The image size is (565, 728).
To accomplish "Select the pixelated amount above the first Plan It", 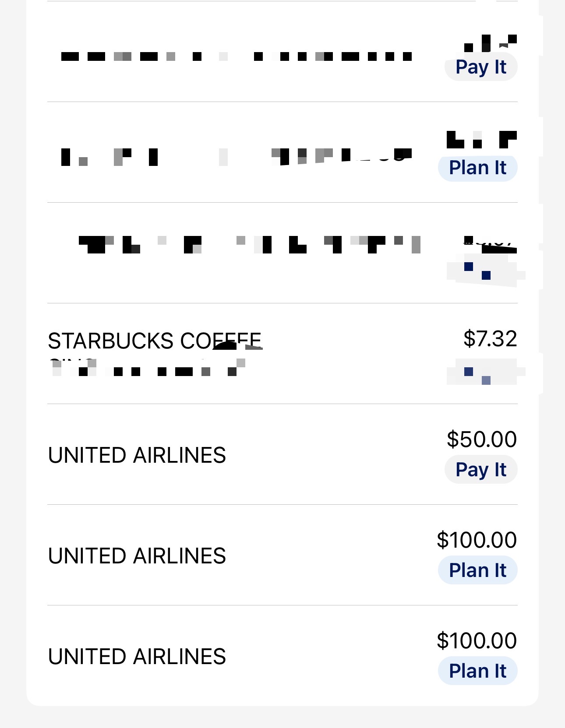I will pos(482,140).
